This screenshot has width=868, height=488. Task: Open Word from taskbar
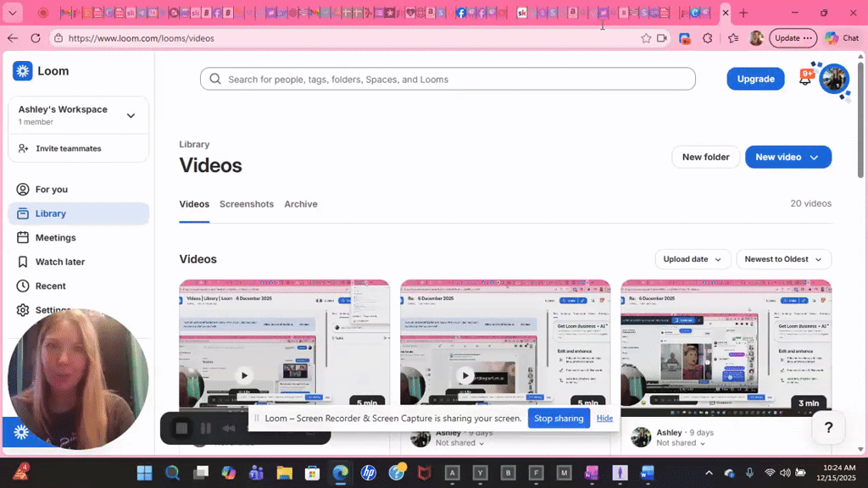647,473
